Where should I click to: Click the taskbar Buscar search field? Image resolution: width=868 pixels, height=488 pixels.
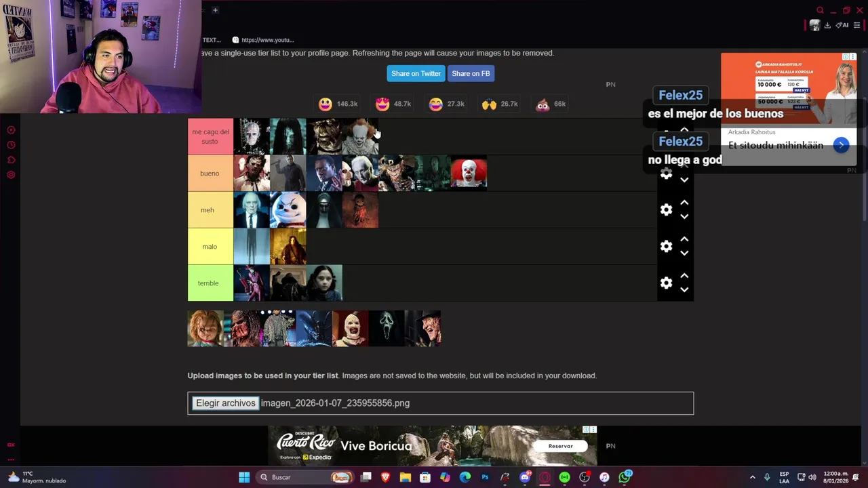pyautogui.click(x=305, y=477)
